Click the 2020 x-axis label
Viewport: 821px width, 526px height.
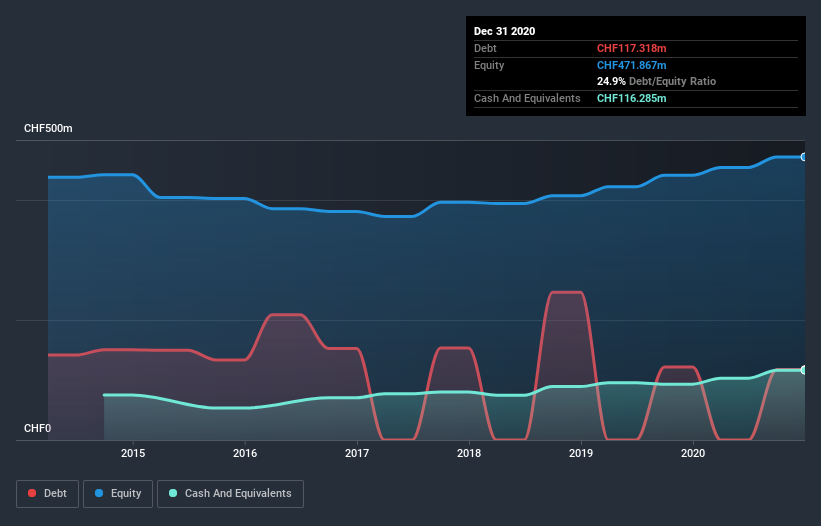click(x=693, y=453)
